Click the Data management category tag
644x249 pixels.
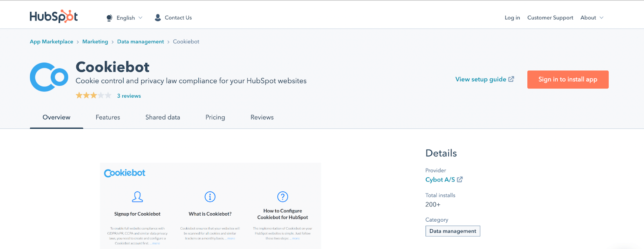point(452,231)
